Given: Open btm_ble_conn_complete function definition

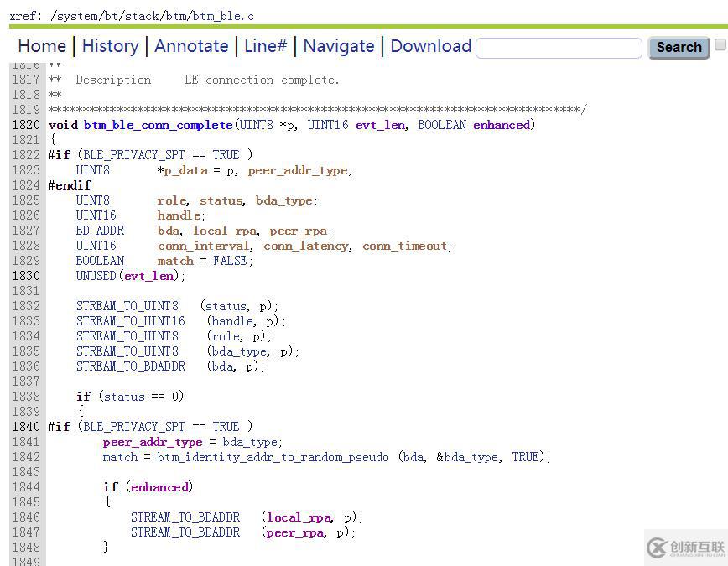Looking at the screenshot, I should click(x=158, y=126).
